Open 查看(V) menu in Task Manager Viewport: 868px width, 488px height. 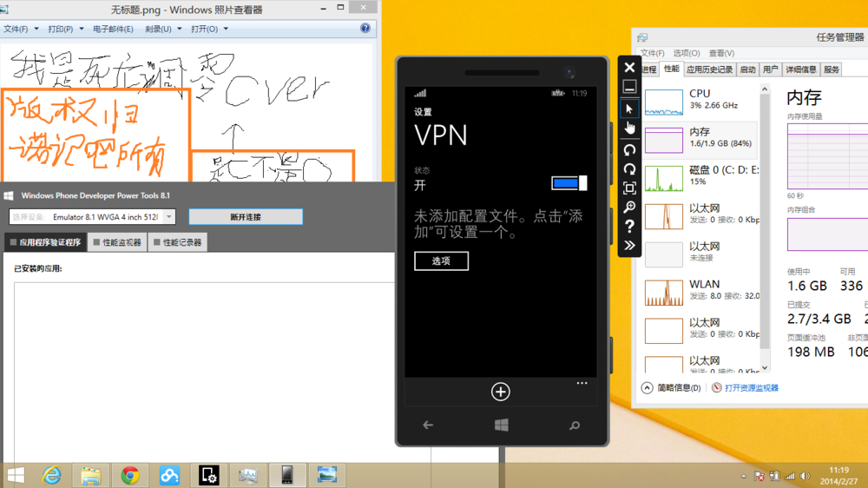point(722,53)
